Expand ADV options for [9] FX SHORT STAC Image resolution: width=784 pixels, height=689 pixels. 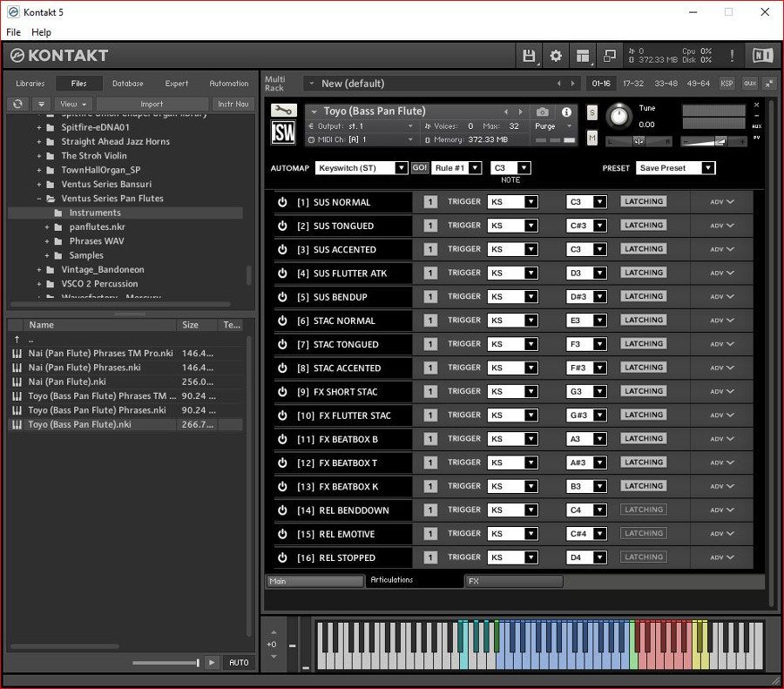pos(721,391)
